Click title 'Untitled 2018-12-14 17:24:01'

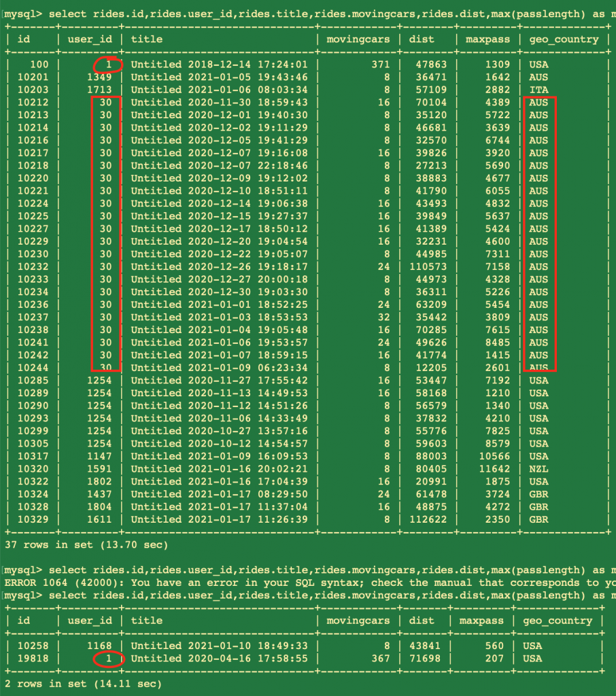219,65
